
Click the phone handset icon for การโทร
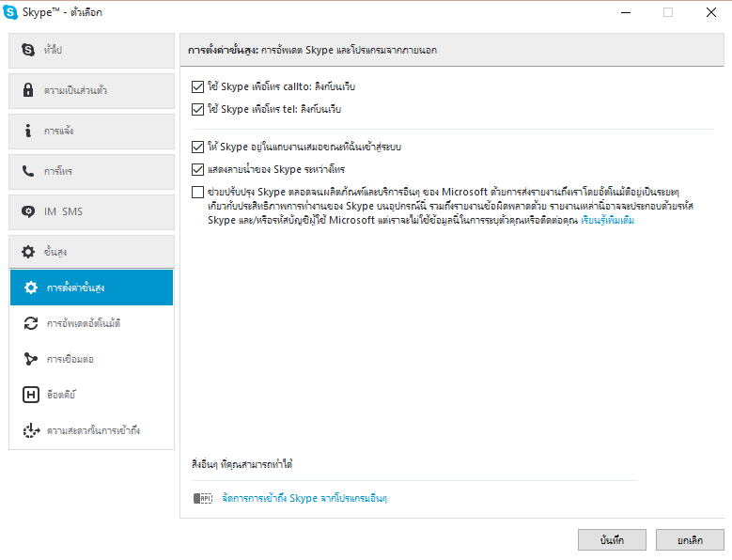click(x=28, y=171)
